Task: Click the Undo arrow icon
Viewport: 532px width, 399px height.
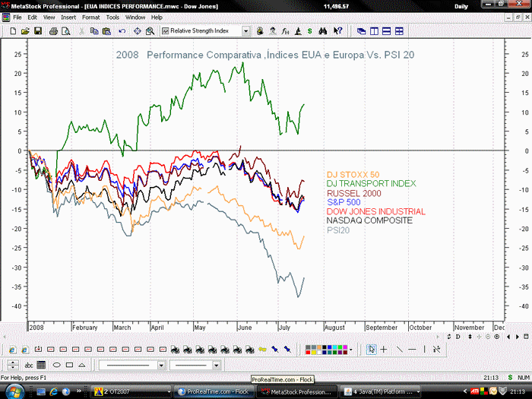Action: [x=122, y=31]
